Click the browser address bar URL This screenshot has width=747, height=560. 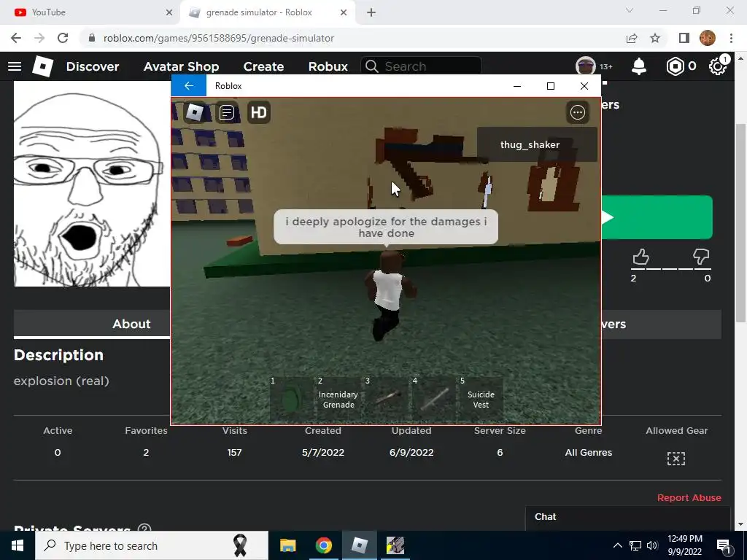tap(218, 38)
